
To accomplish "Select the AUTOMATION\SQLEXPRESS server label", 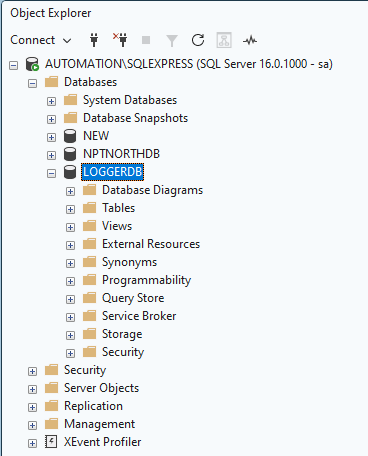I will pos(189,64).
